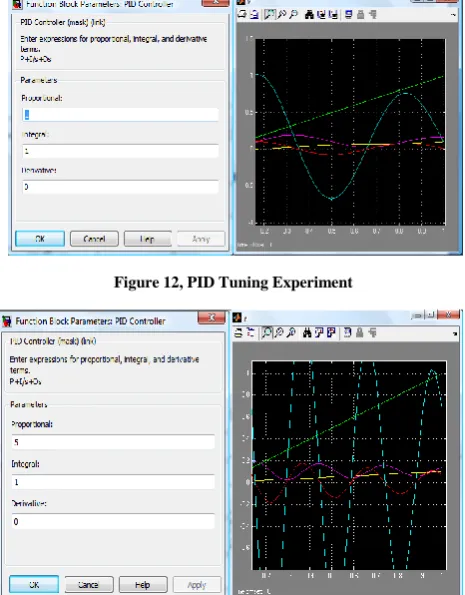Image resolution: width=465 pixels, height=595 pixels.
Task: Open Signal selection icon in upper scope
Action: click(372, 15)
